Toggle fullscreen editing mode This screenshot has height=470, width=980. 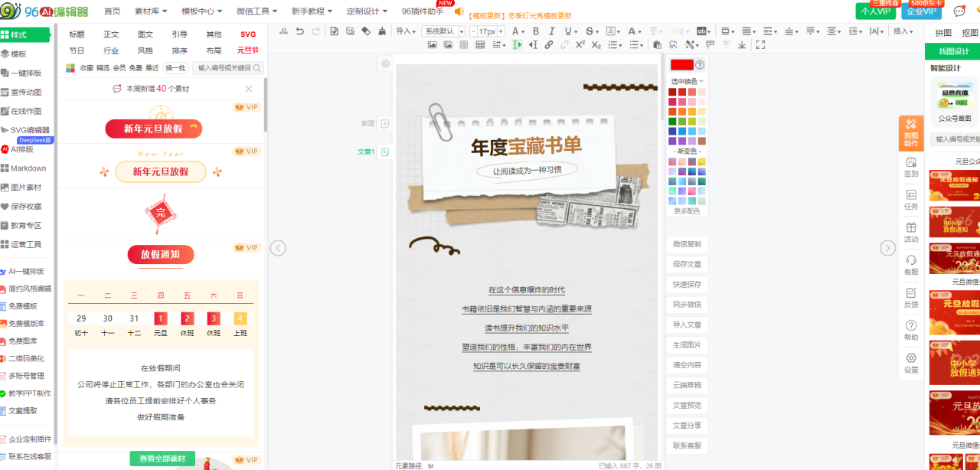click(760, 45)
